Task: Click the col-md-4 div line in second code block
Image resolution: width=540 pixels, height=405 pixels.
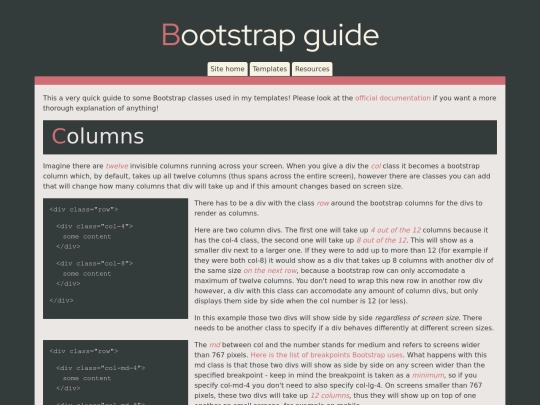Action: (x=101, y=368)
